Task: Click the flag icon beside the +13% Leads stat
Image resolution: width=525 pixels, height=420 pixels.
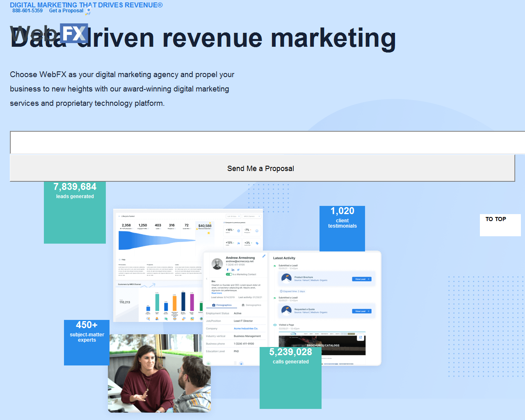Action: pyautogui.click(x=238, y=243)
